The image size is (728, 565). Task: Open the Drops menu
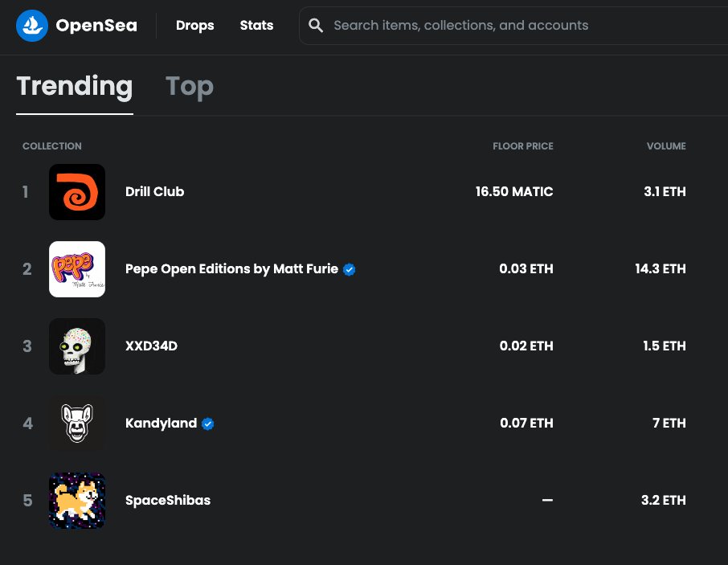(x=195, y=26)
